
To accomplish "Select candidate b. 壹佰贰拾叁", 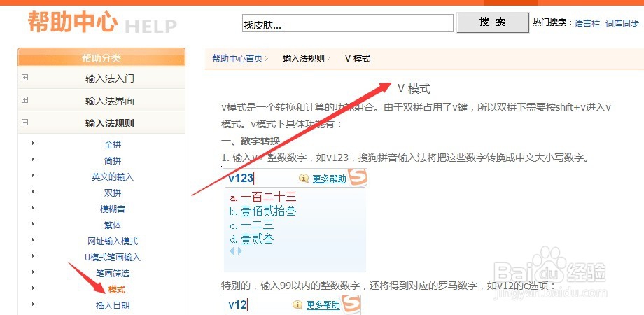I will 263,211.
